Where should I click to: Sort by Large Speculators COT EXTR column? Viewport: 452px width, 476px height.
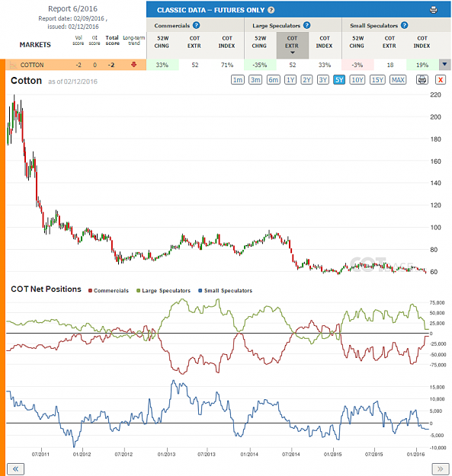click(x=292, y=45)
